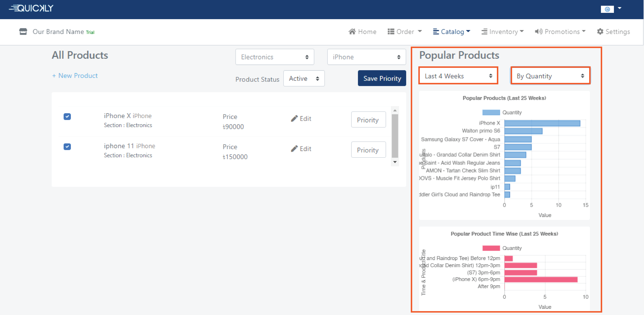Image resolution: width=644 pixels, height=315 pixels.
Task: Toggle Quantity legend in Popular Products chart
Action: (491, 113)
